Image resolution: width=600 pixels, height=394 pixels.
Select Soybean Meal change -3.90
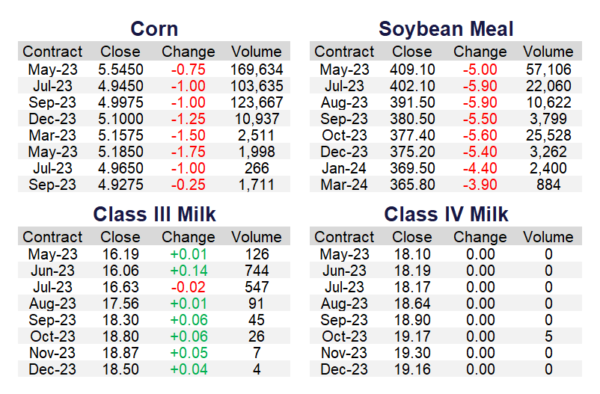point(480,185)
